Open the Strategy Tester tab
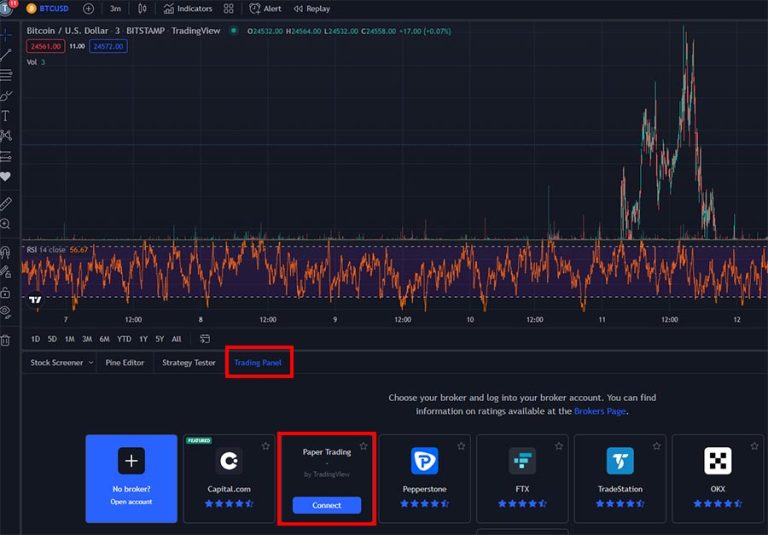768x535 pixels. 189,362
